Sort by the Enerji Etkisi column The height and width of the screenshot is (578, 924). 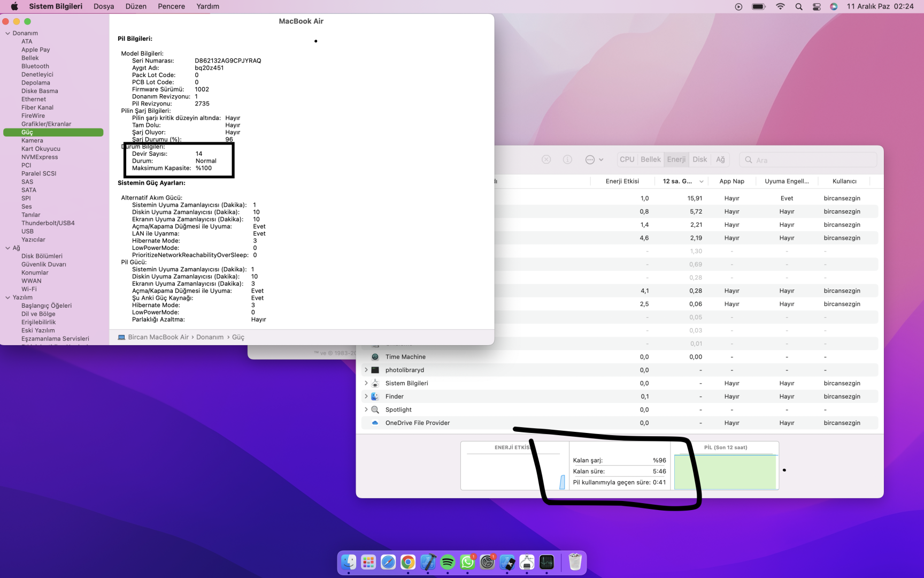pos(622,181)
